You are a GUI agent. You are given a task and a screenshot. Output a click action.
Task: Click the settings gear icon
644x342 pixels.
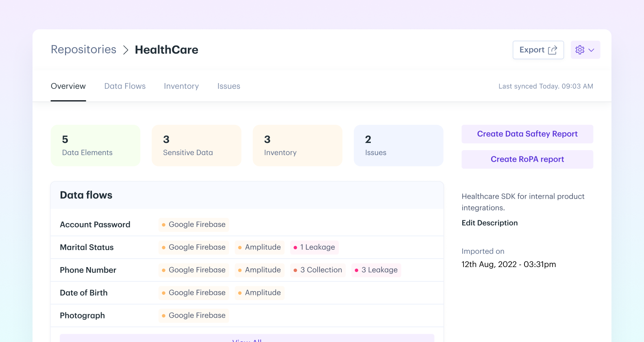[x=580, y=50]
